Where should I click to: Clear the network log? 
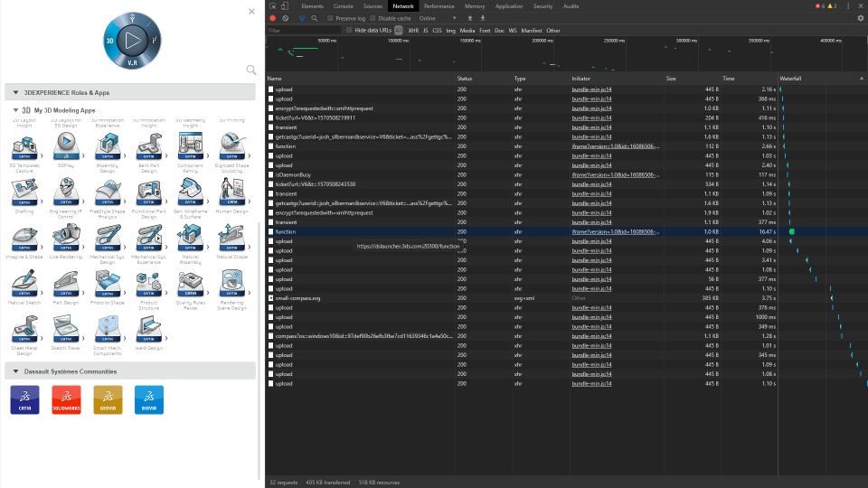tap(285, 18)
